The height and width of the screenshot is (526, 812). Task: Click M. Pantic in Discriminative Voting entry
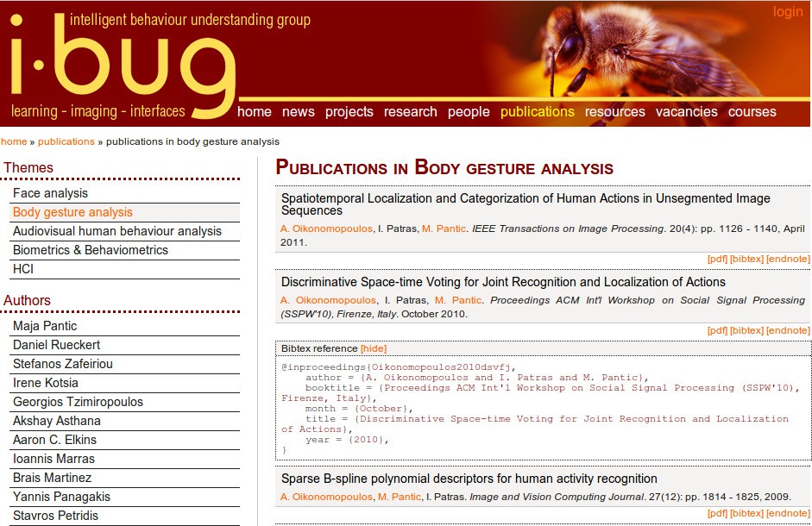458,300
